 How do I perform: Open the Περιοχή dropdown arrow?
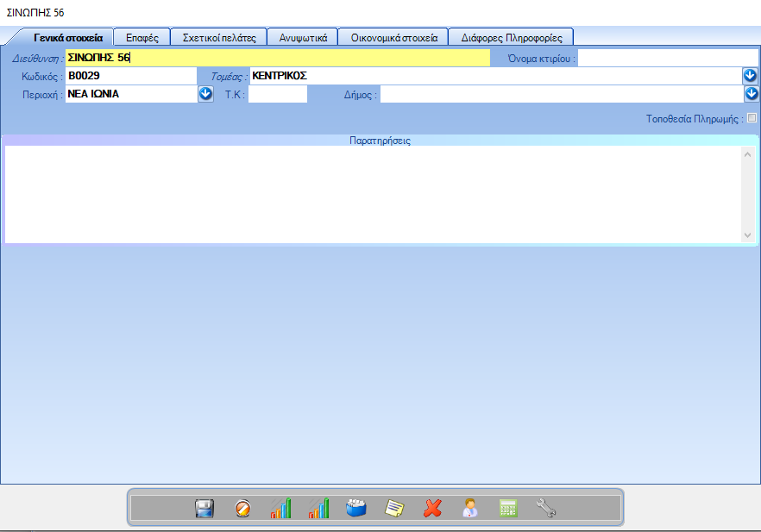pyautogui.click(x=206, y=94)
